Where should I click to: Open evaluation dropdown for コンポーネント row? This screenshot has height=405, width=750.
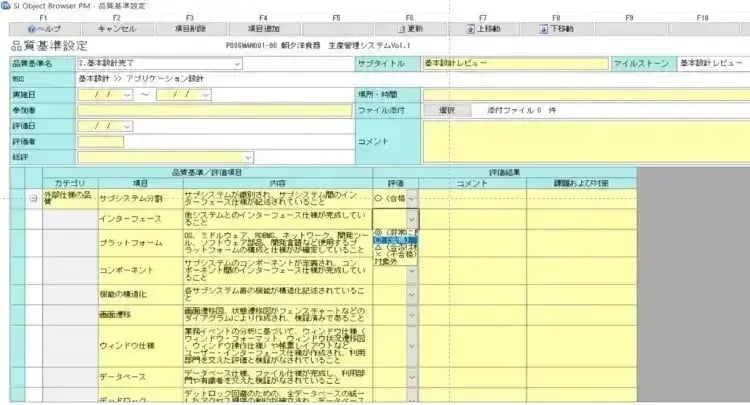[412, 270]
